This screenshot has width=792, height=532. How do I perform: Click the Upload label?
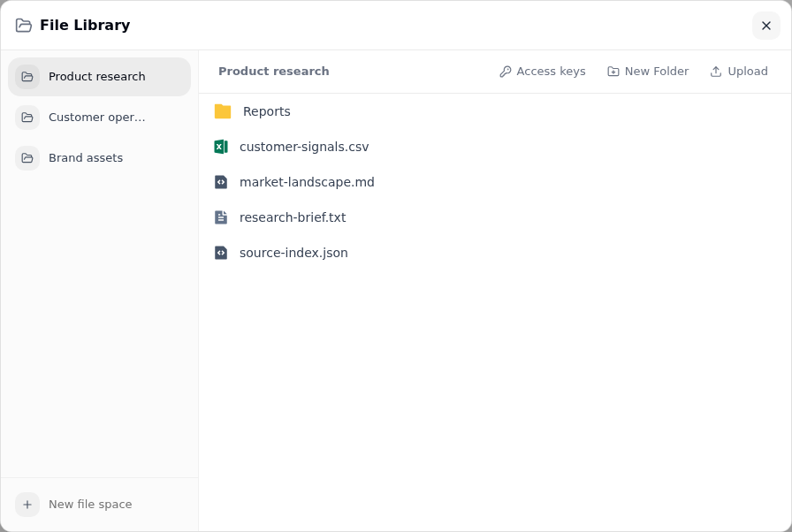[748, 72]
